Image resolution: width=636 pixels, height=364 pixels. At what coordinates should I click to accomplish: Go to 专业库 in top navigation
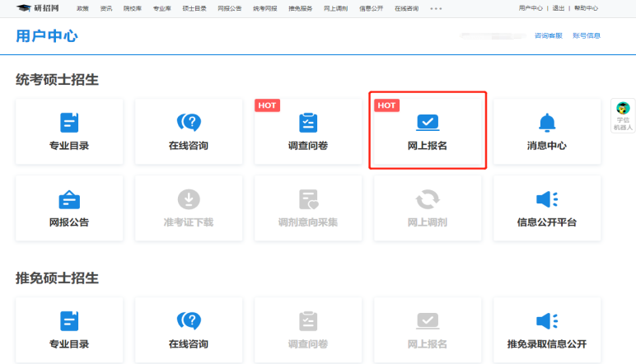coord(161,8)
